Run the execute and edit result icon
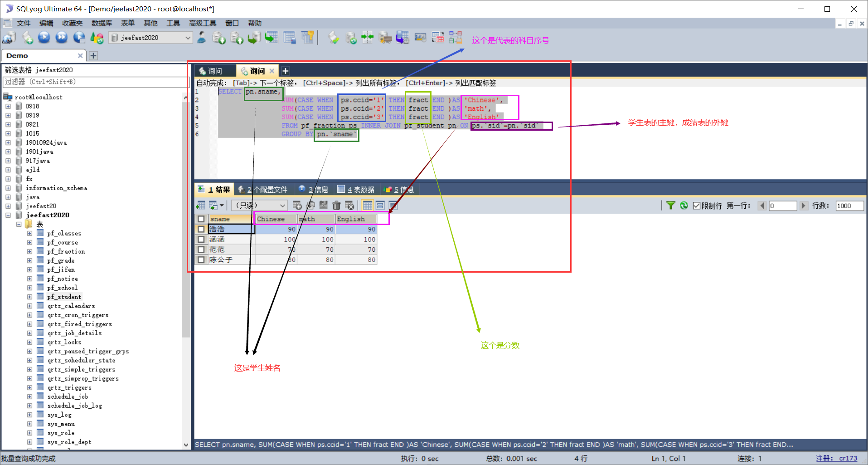This screenshot has width=868, height=465. click(79, 38)
